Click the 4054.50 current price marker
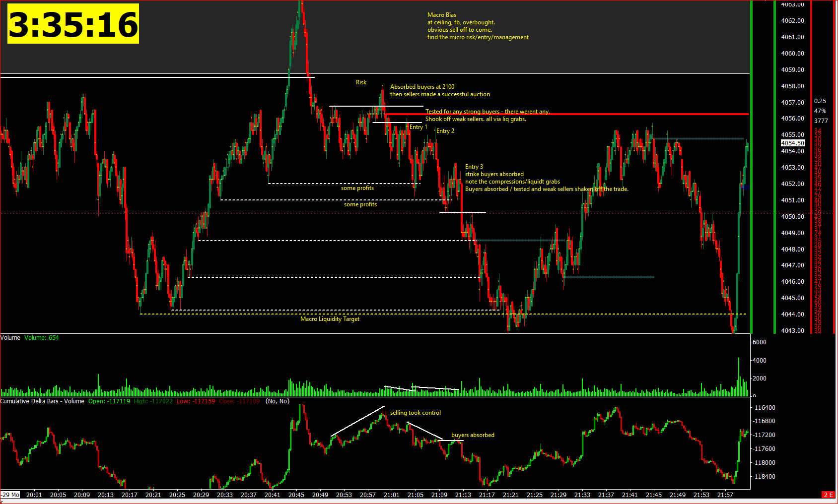The image size is (838, 504). point(793,143)
